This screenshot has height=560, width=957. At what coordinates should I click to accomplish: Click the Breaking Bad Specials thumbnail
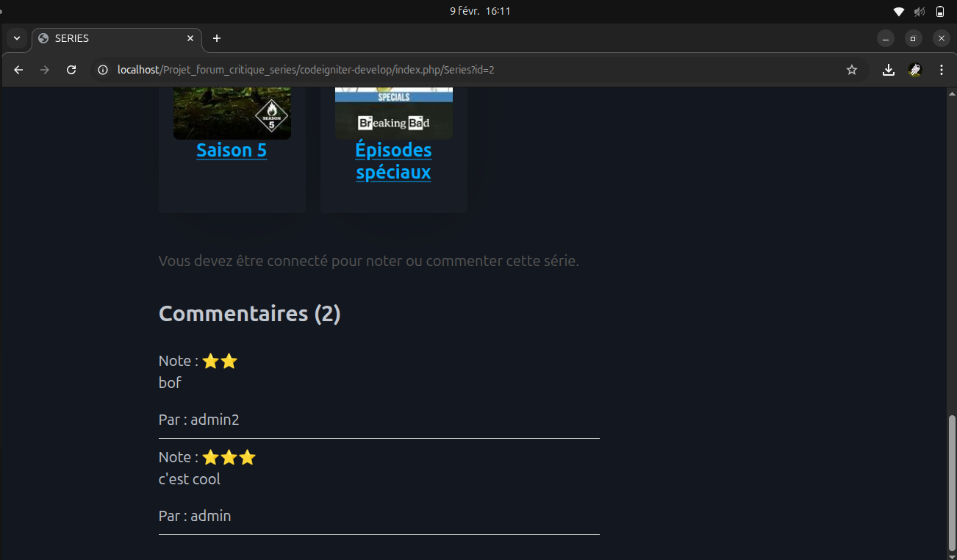tap(394, 113)
